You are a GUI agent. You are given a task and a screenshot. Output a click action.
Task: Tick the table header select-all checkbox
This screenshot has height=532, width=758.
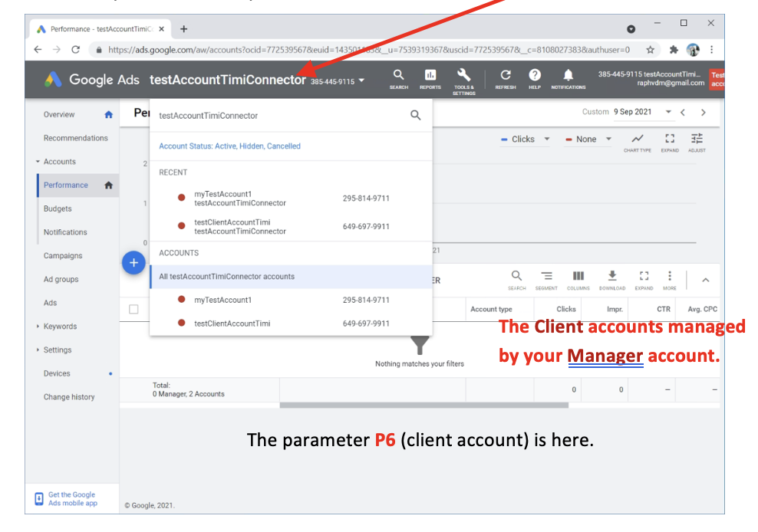134,309
